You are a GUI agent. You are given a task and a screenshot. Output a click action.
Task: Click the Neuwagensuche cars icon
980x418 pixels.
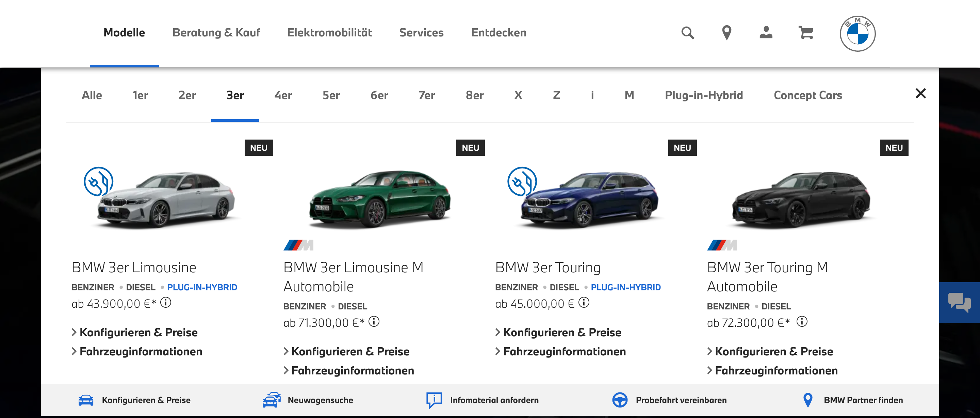[271, 400]
